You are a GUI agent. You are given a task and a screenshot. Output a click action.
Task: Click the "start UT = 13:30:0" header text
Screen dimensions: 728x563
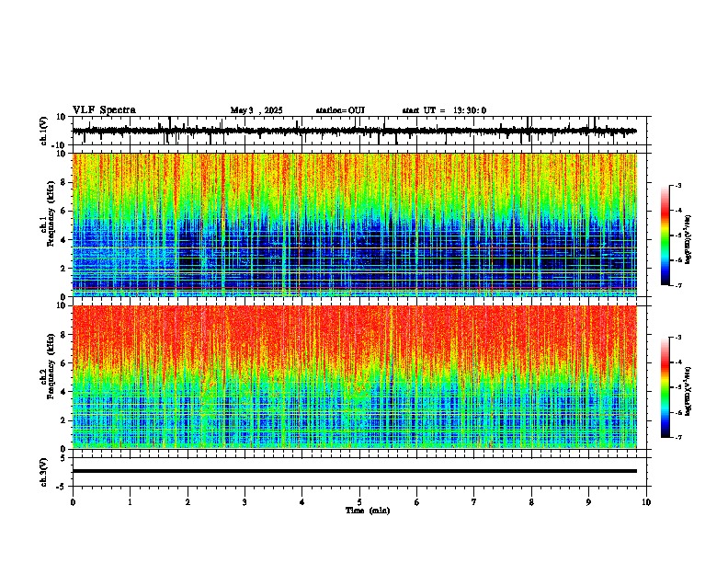point(444,110)
